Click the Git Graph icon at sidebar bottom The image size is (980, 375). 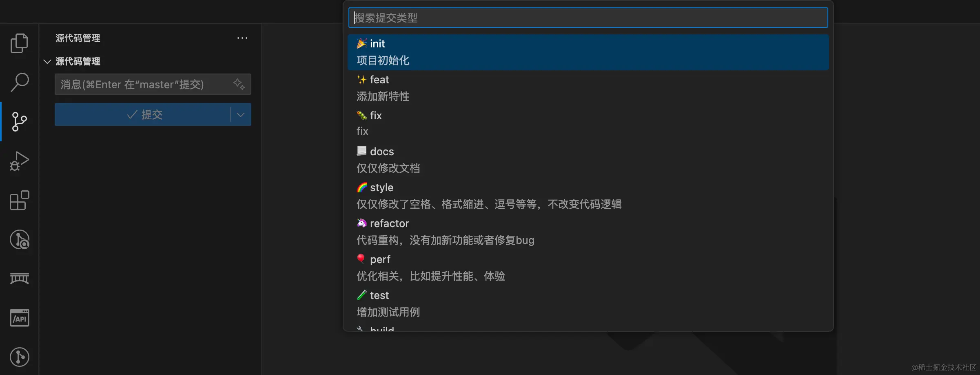click(19, 357)
